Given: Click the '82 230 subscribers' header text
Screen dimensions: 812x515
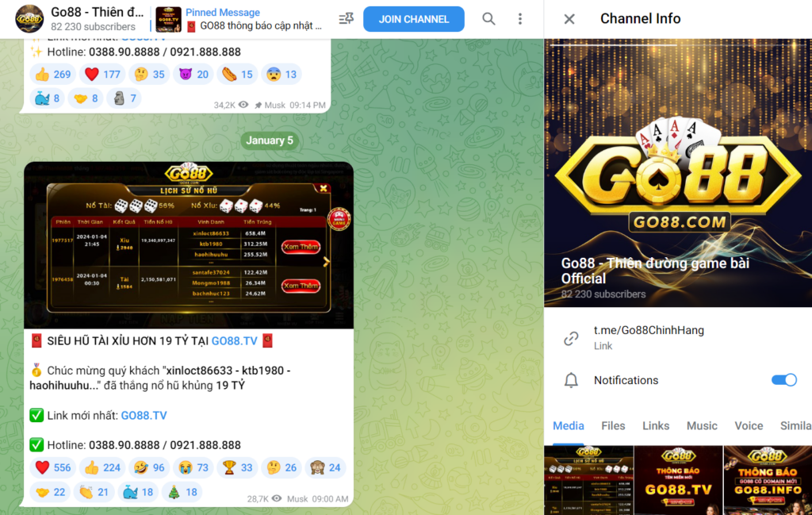Looking at the screenshot, I should [x=94, y=26].
